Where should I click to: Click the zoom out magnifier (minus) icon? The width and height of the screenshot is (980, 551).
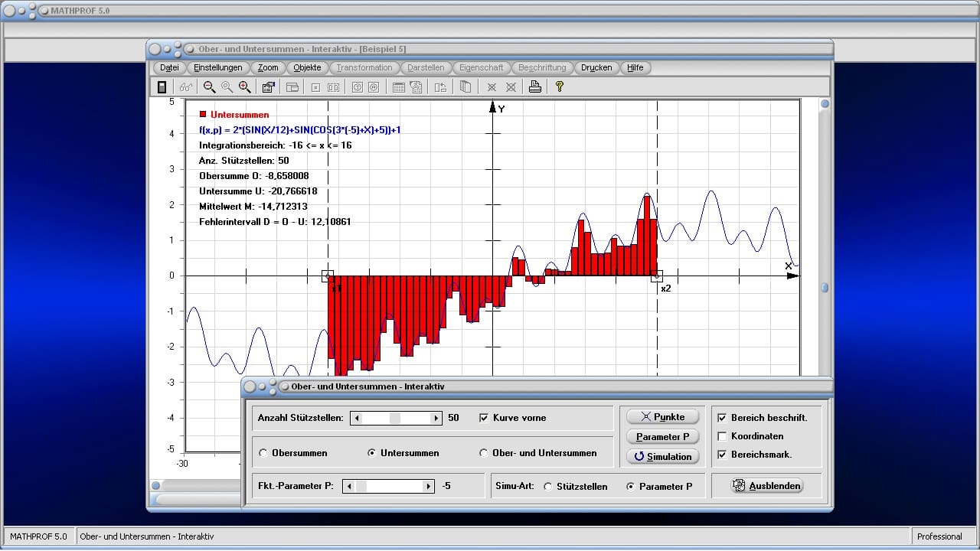[x=209, y=87]
